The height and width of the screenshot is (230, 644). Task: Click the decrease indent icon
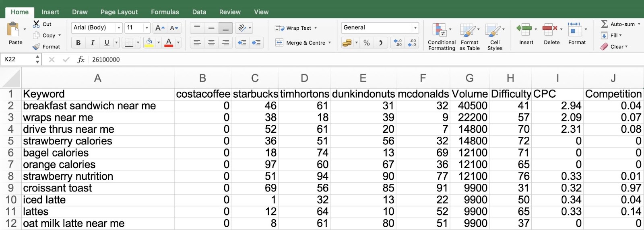242,43
